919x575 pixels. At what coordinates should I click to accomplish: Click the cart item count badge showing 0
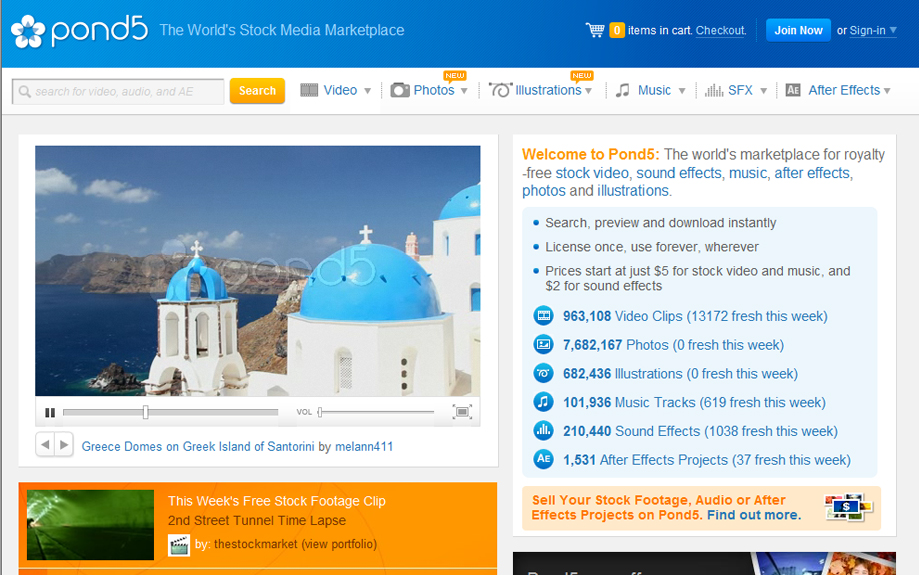617,30
